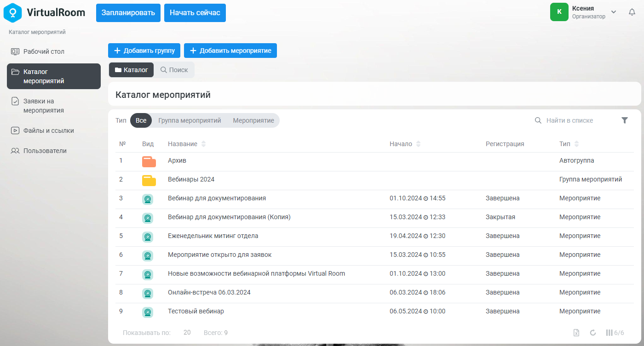Image resolution: width=644 pixels, height=346 pixels.
Task: Open the notifications bell icon
Action: [x=632, y=12]
